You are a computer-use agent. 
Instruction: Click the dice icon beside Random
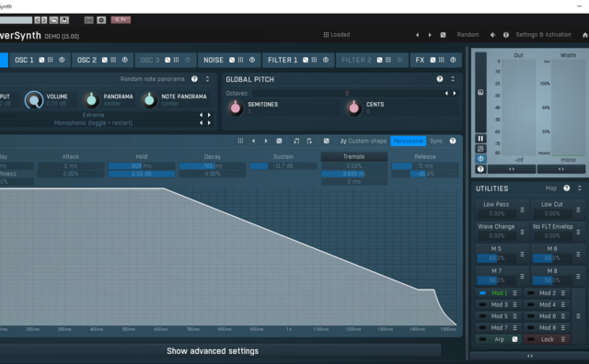444,35
